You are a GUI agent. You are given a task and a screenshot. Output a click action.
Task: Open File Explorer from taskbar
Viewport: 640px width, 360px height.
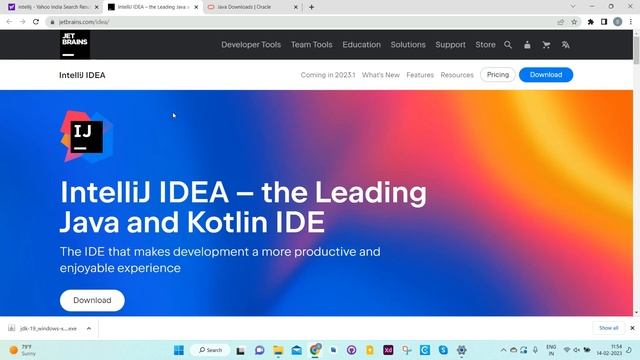pos(278,350)
